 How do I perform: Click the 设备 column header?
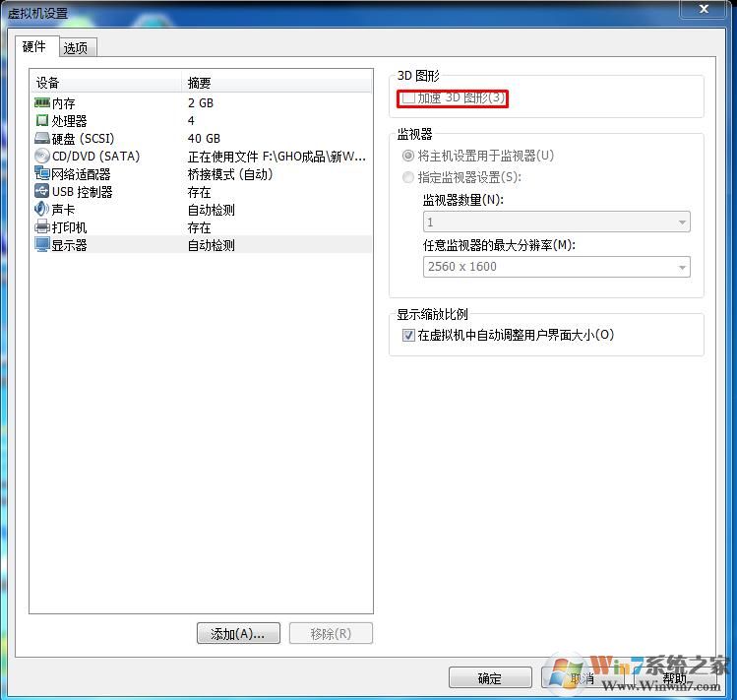point(105,83)
